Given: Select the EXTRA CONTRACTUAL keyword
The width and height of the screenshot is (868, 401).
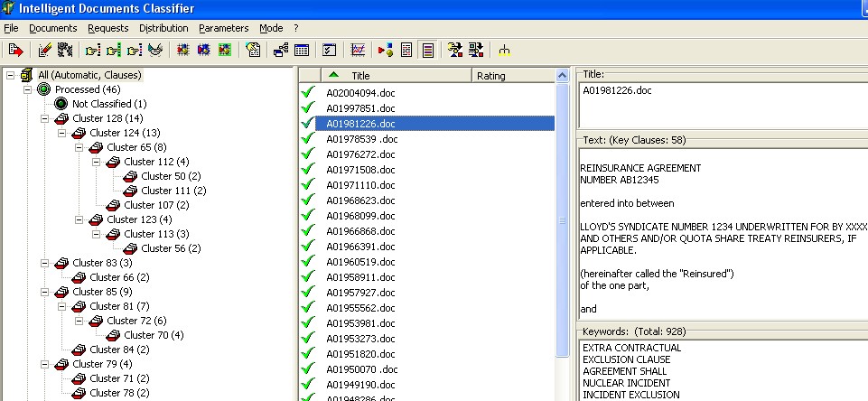Looking at the screenshot, I should tap(631, 348).
